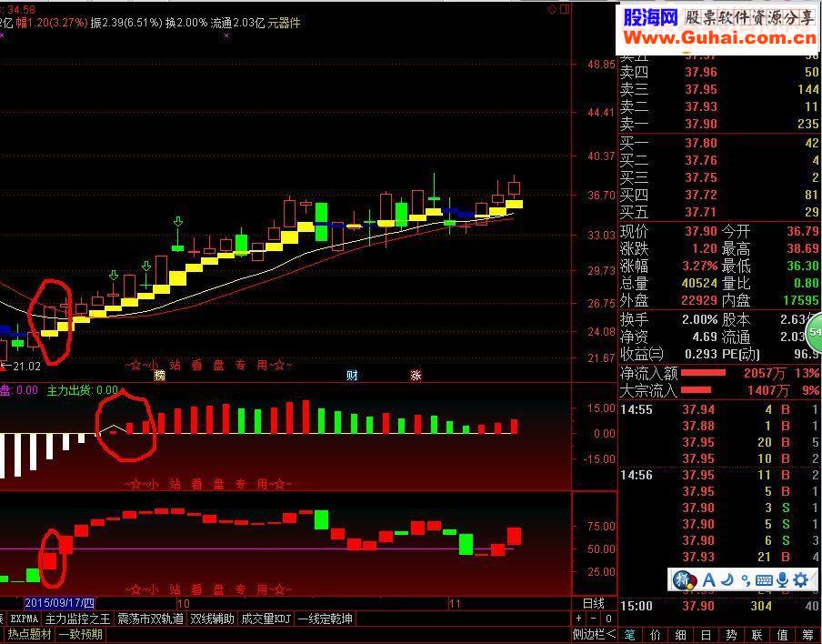The image size is (822, 644).
Task: Switch to the 价 tab
Action: pos(656,635)
